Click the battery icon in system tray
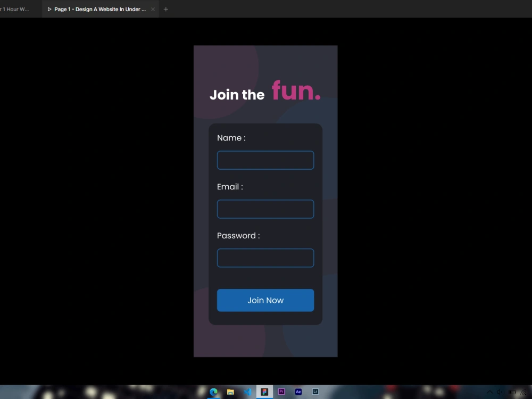Viewport: 532px width, 399px height. tap(512, 392)
